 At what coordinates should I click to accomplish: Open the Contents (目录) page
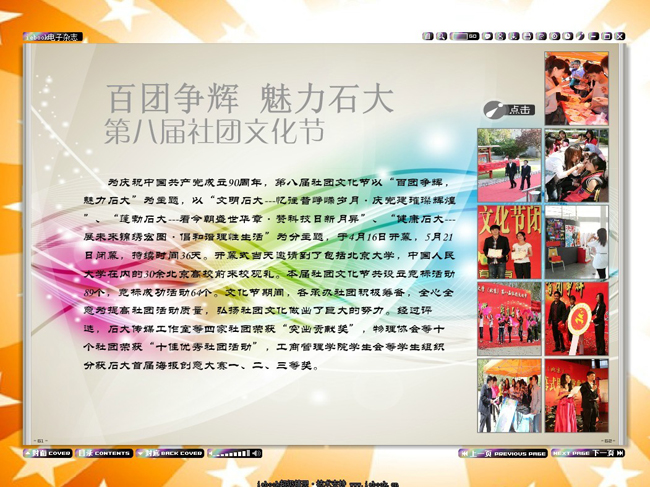point(104,453)
